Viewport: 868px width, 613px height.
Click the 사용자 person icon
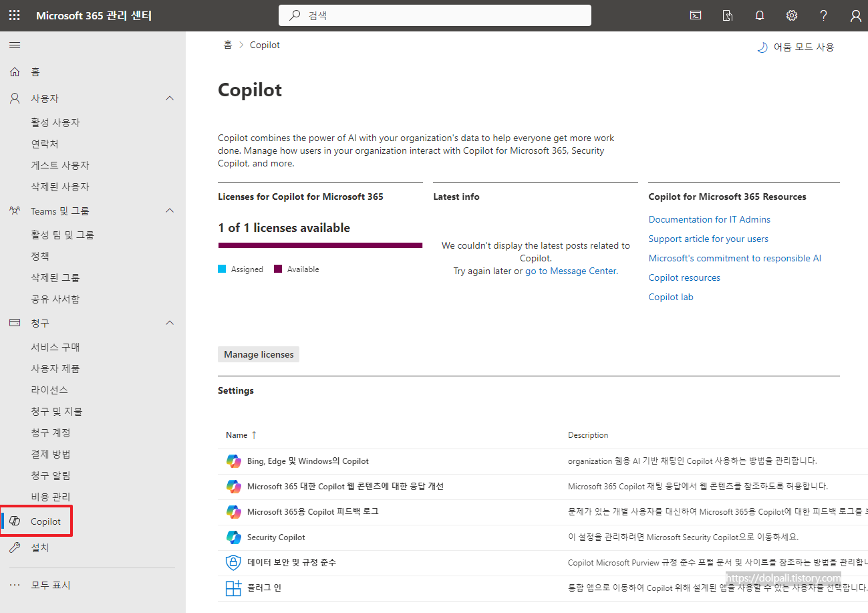pyautogui.click(x=15, y=98)
